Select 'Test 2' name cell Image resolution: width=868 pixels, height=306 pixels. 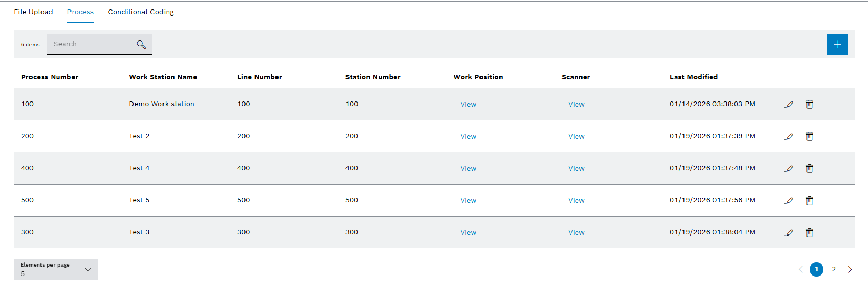[x=139, y=136]
